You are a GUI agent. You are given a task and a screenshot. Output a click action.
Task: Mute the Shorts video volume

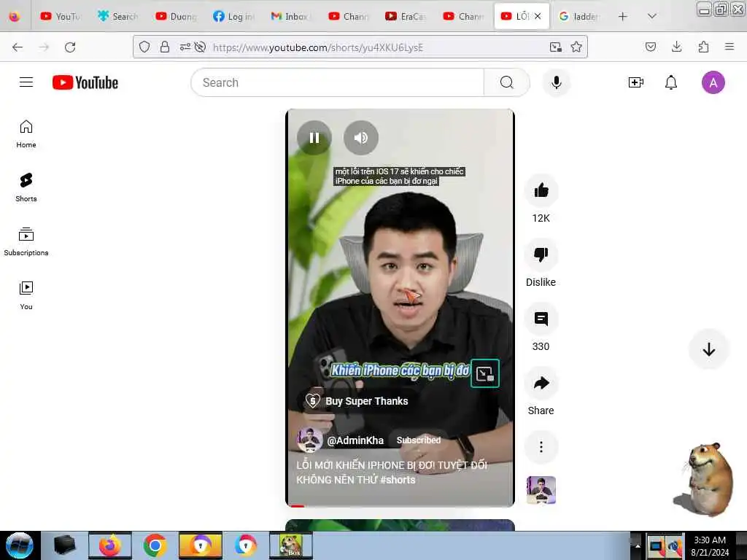point(360,138)
